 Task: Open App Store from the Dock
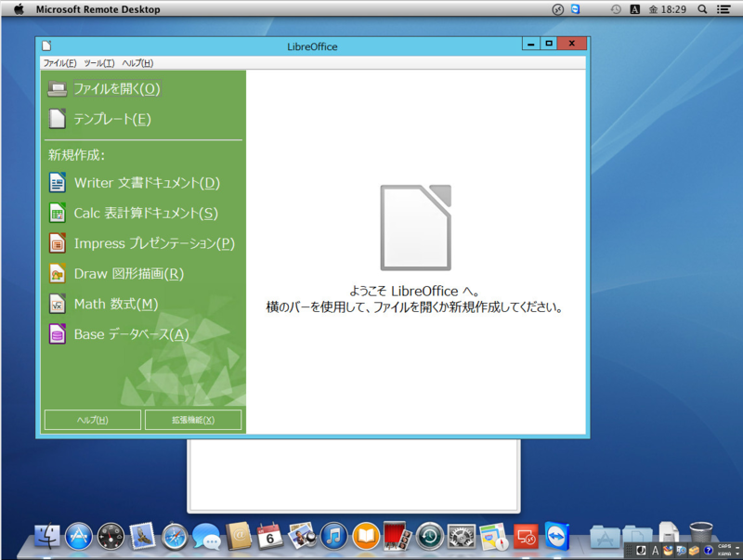click(x=79, y=536)
